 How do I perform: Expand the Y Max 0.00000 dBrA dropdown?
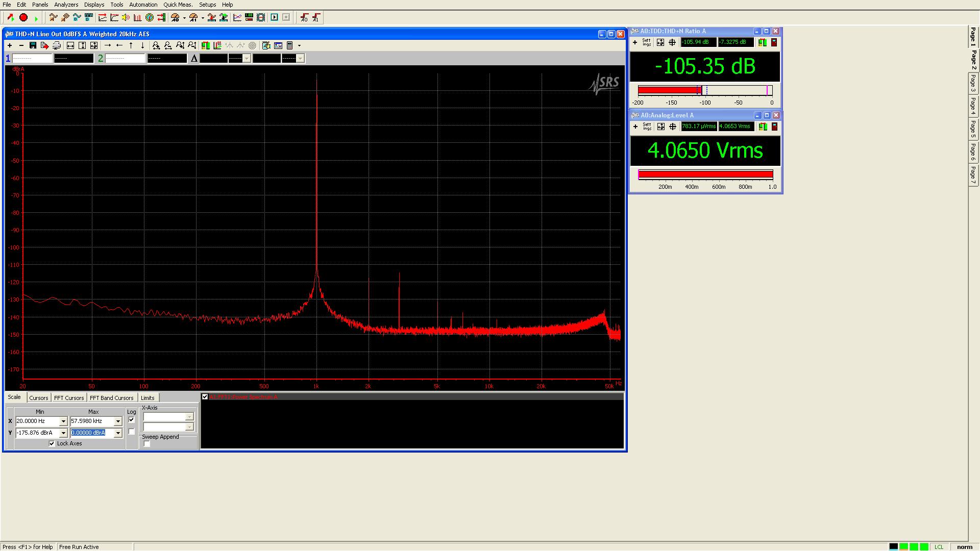coord(118,433)
